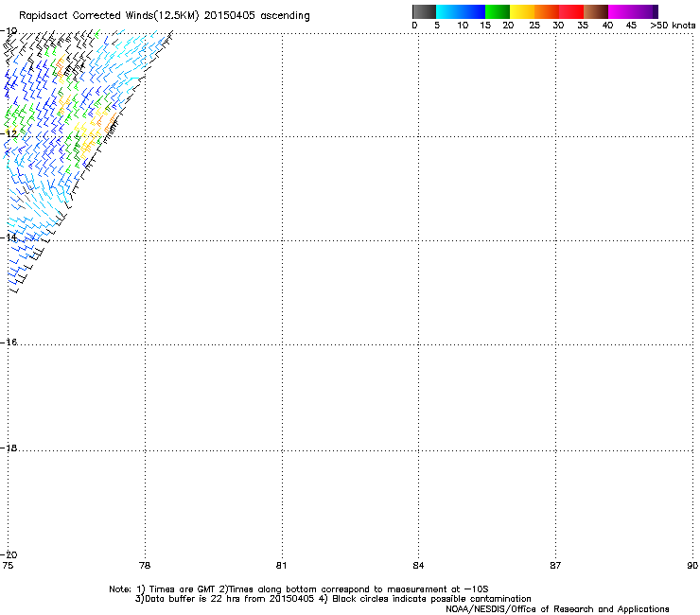
Task: Click the word 'ascending' in the title
Action: [285, 16]
